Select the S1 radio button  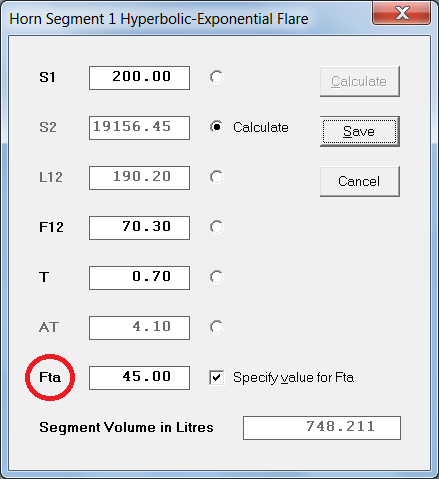[216, 77]
